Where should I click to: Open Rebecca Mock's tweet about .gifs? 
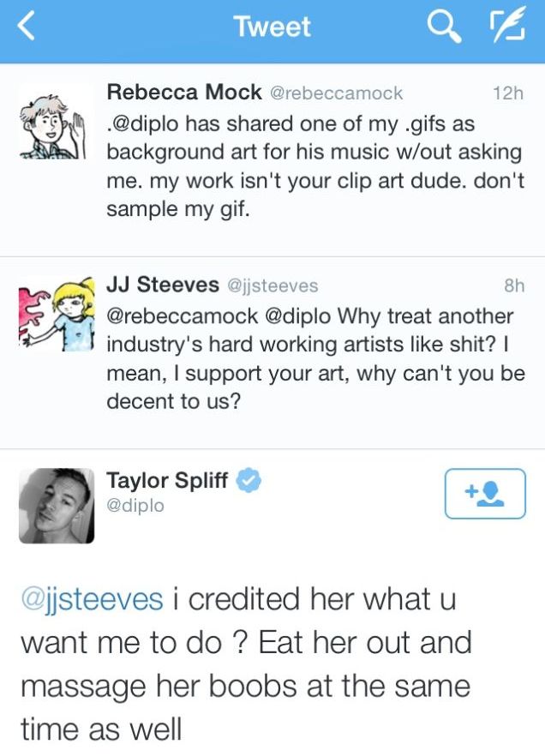(x=314, y=166)
